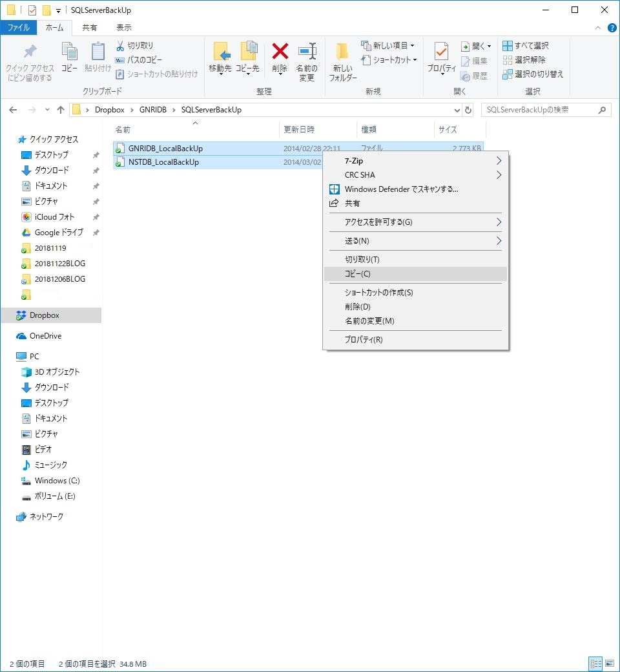Screen dimensions: 620x672
Task: Click the red Delete icon in ribbon
Action: click(x=280, y=52)
